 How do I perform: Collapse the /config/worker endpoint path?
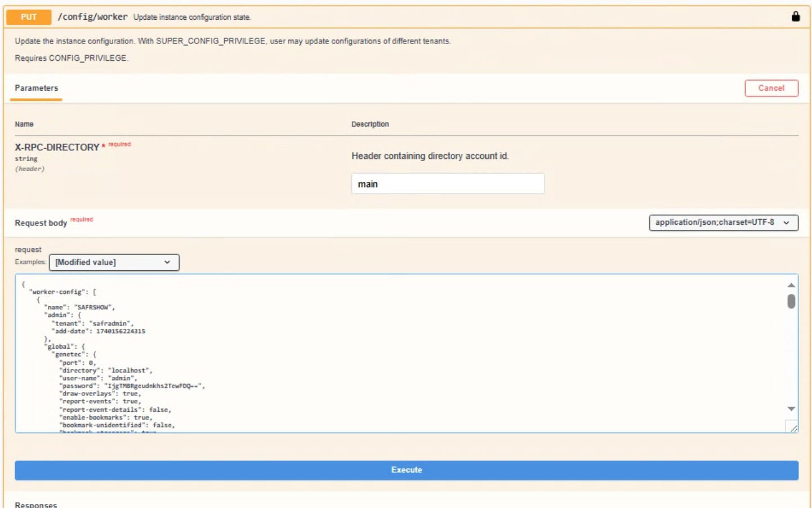(92, 17)
